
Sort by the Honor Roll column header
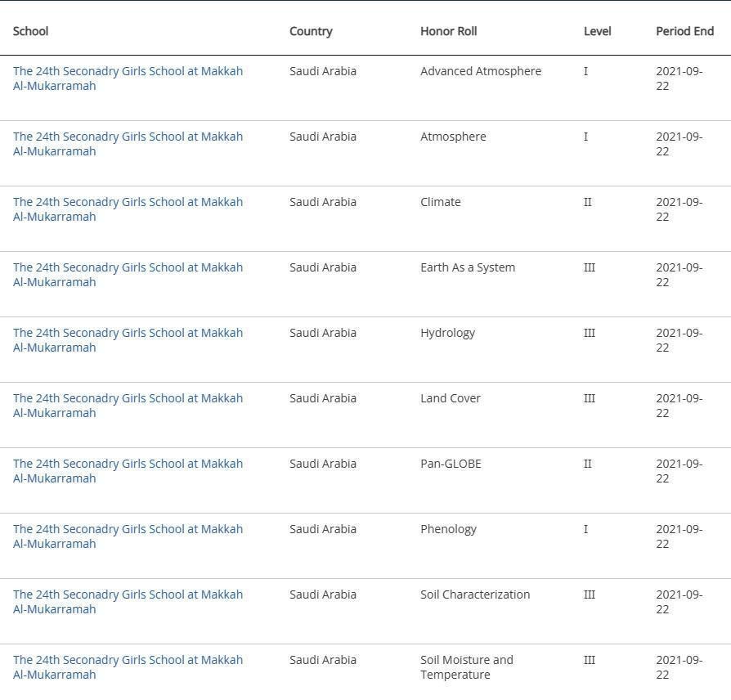tap(448, 31)
